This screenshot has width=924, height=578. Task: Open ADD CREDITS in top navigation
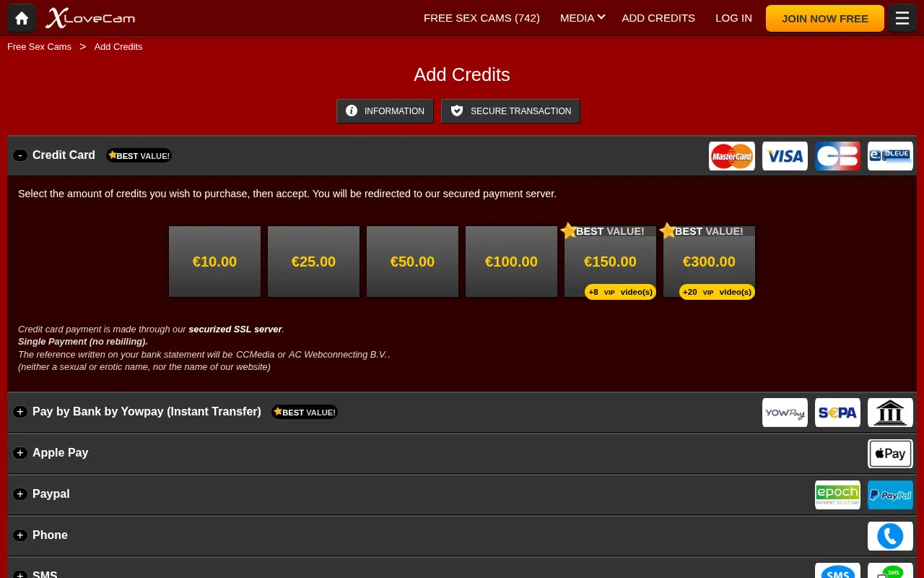[658, 18]
